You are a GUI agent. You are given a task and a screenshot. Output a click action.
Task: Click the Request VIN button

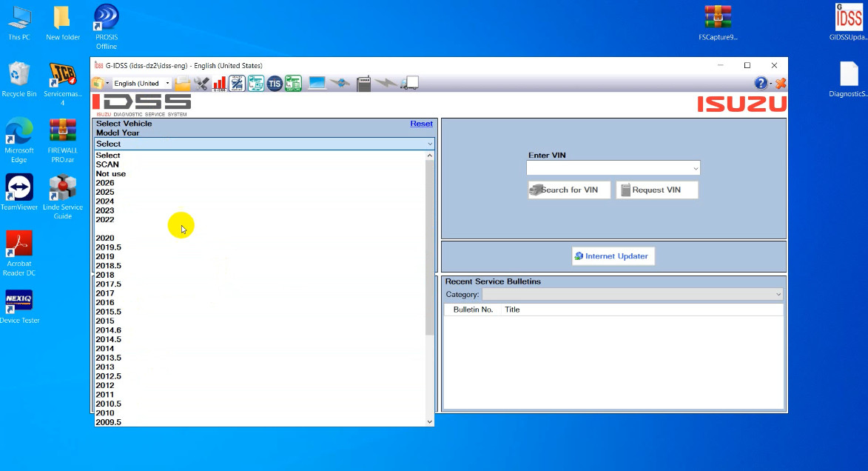[x=656, y=190]
